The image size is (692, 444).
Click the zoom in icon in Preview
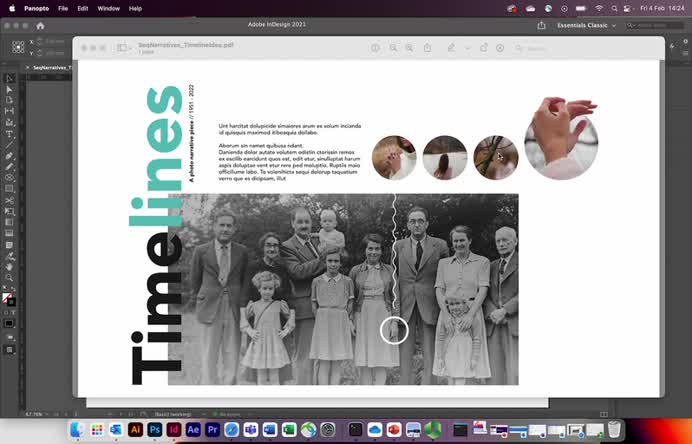(410, 47)
